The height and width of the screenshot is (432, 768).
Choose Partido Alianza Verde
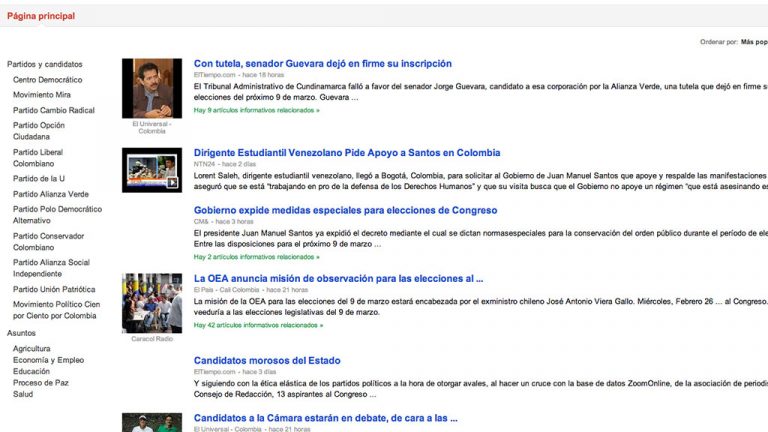click(x=51, y=194)
